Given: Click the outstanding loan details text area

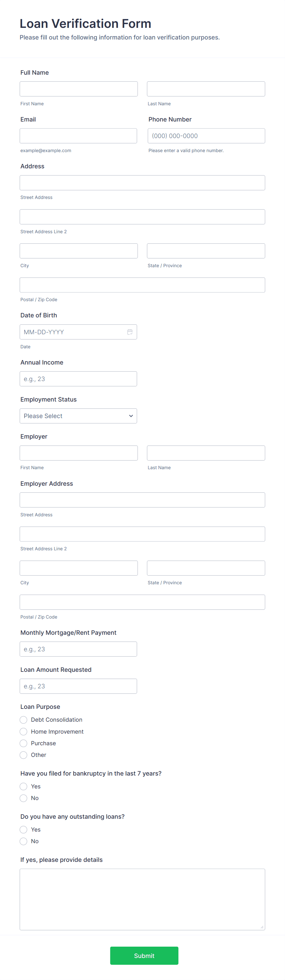Looking at the screenshot, I should (142, 899).
